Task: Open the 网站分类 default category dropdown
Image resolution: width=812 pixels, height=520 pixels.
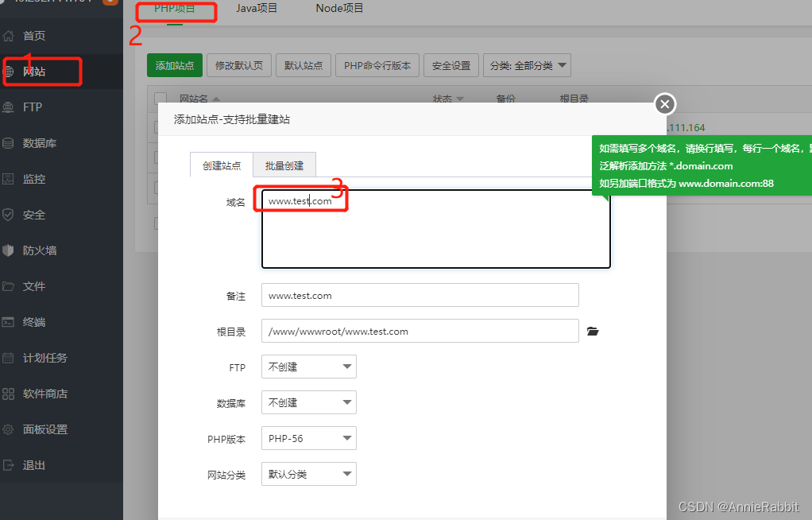Action: (308, 474)
